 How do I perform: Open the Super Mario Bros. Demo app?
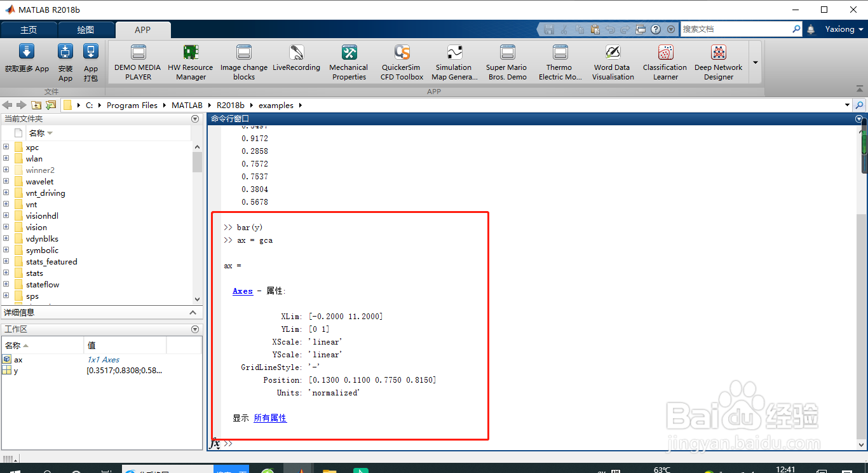[507, 62]
